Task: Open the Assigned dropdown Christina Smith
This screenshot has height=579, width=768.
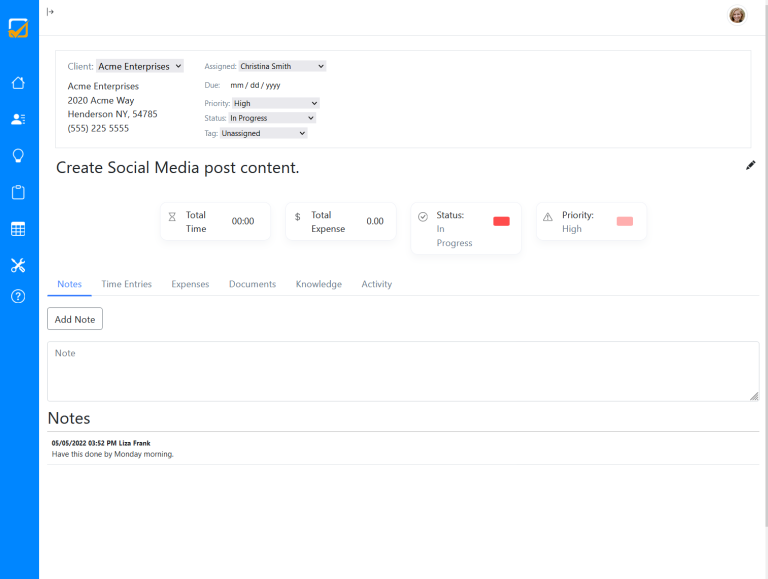Action: (x=282, y=66)
